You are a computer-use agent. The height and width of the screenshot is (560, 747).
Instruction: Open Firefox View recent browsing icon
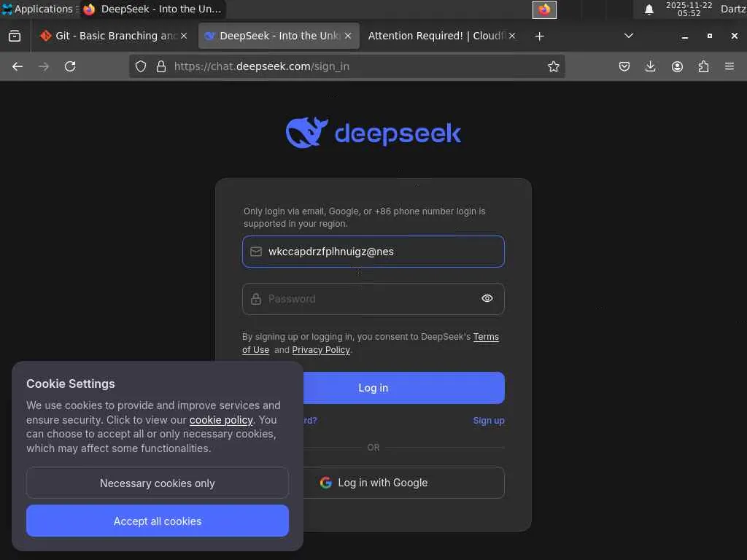tap(15, 36)
